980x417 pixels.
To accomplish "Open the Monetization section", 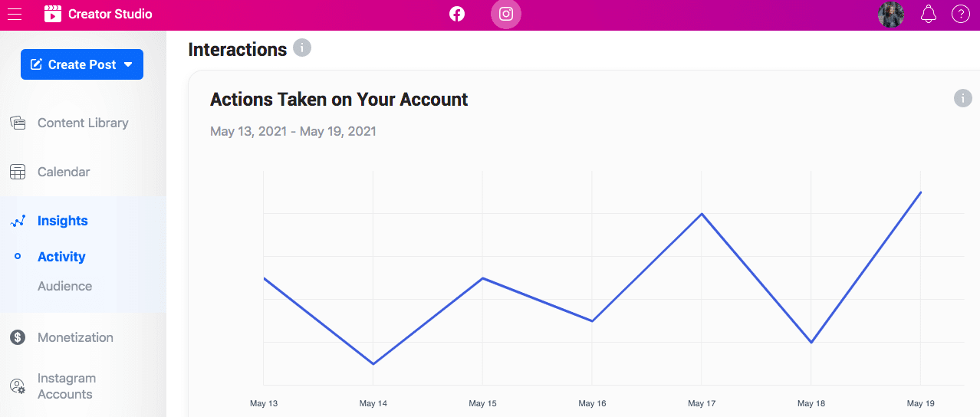I will (x=75, y=337).
